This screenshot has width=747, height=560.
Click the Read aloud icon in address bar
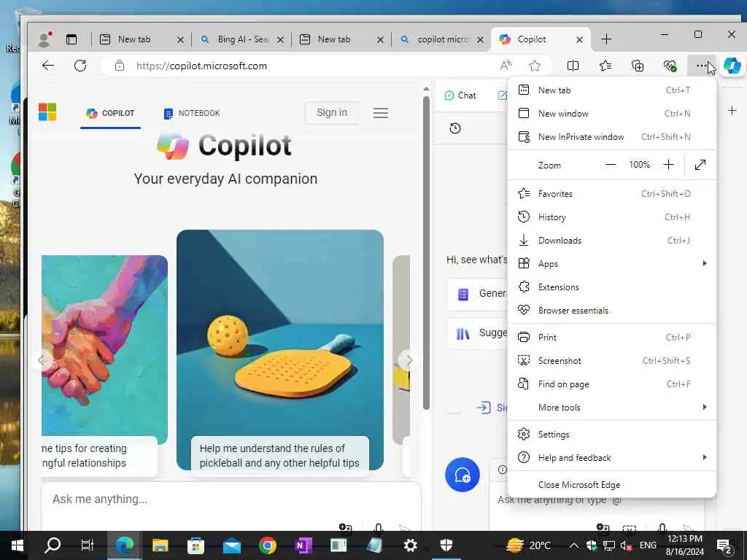506,66
